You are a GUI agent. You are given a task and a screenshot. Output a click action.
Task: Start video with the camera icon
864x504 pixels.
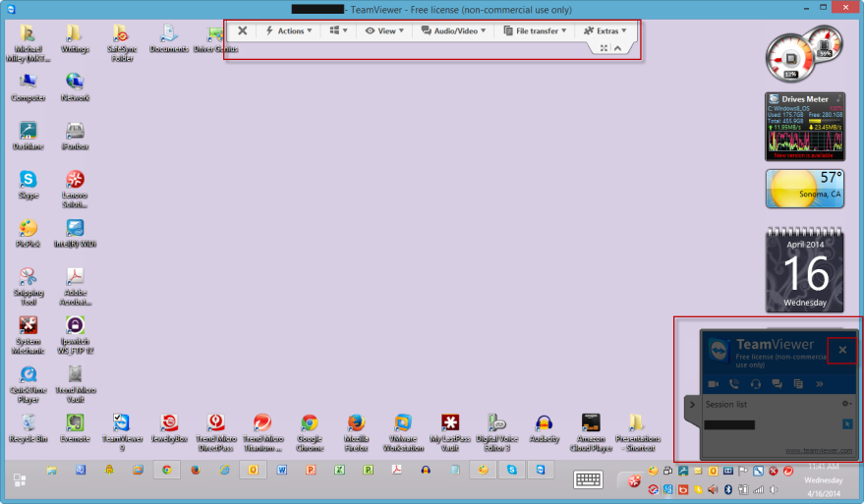tap(712, 383)
